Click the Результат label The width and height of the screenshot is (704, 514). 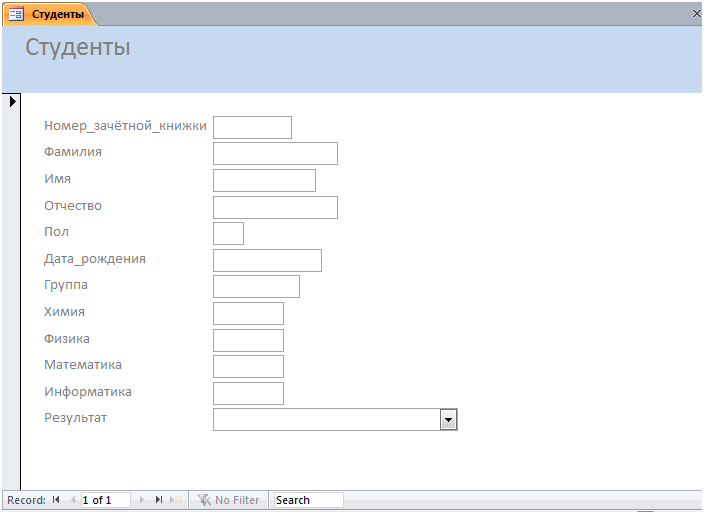(75, 418)
